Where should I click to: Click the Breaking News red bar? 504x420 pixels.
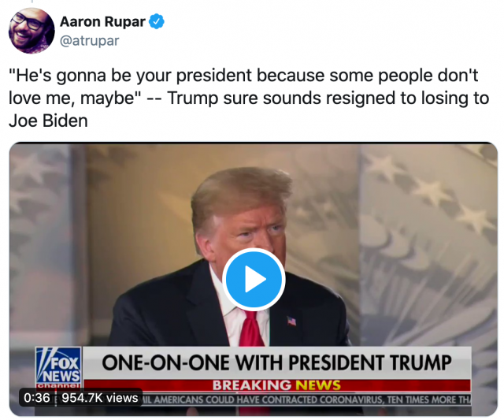pos(276,385)
